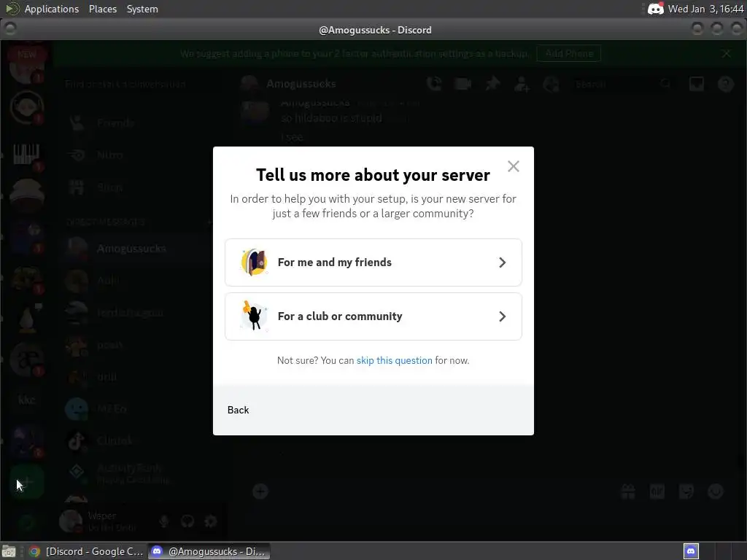Click the Discord tray icon in the top panel
This screenshot has height=560, width=747.
(656, 9)
